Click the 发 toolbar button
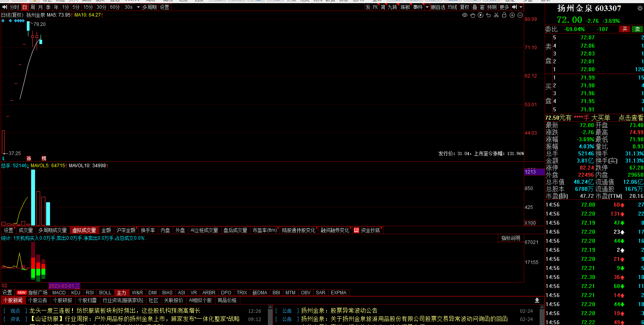644x325 pixels. point(368,7)
